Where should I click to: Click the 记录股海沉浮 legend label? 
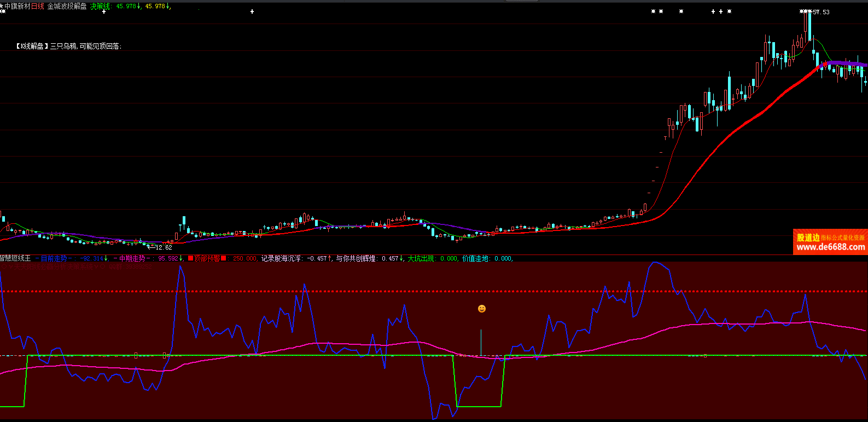(x=282, y=258)
